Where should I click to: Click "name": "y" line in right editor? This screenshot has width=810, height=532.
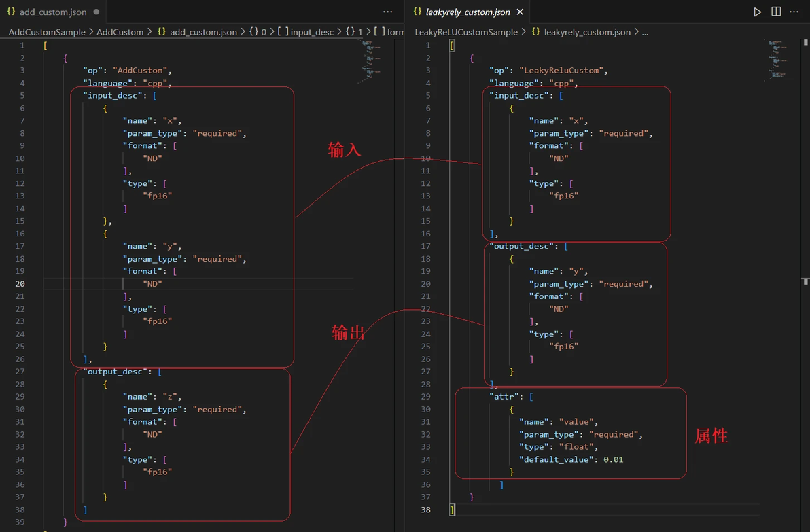559,272
